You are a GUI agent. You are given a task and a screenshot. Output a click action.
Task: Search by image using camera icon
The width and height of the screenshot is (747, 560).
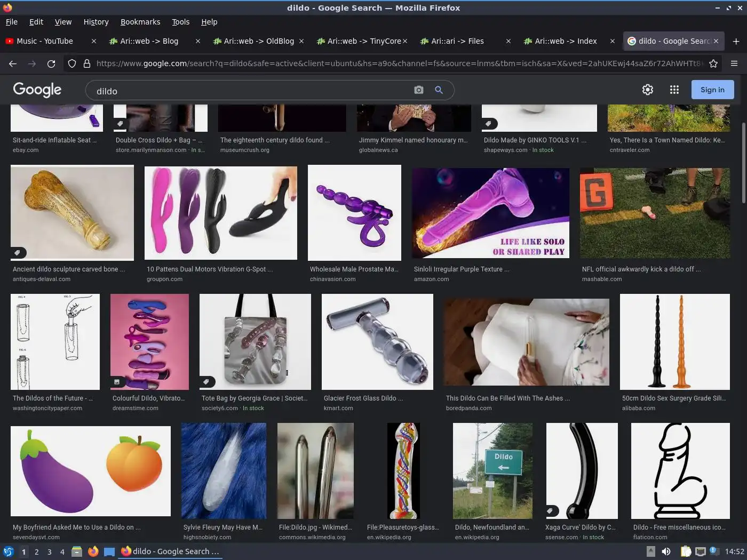coord(419,90)
